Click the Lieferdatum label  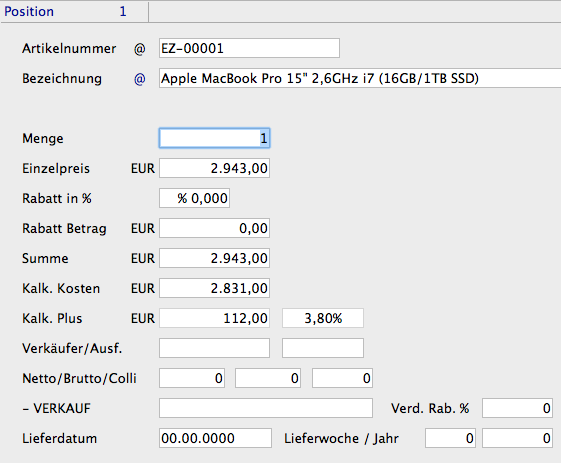pyautogui.click(x=59, y=439)
